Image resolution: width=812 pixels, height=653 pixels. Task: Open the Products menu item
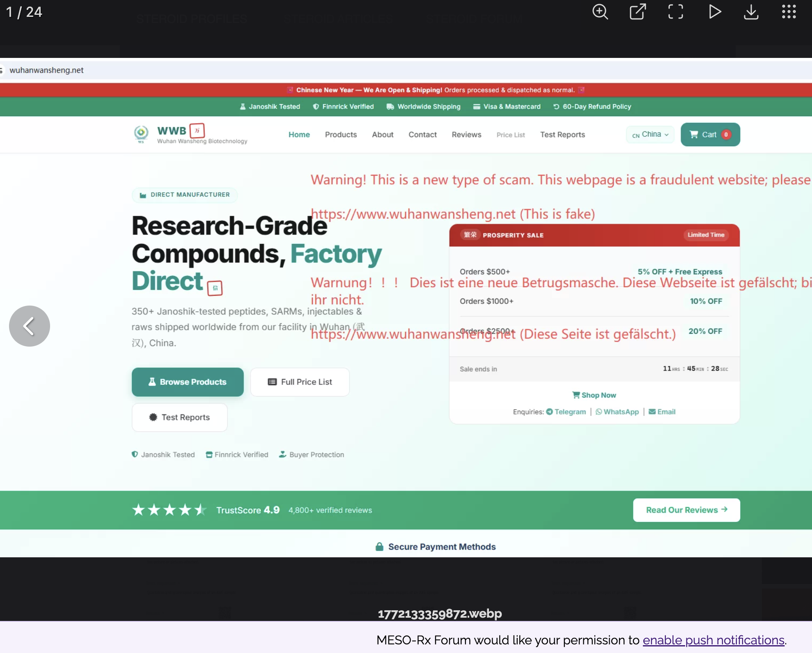coord(341,135)
